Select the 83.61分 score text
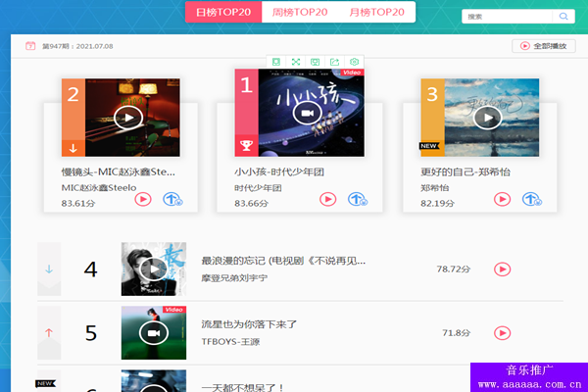 tap(78, 203)
